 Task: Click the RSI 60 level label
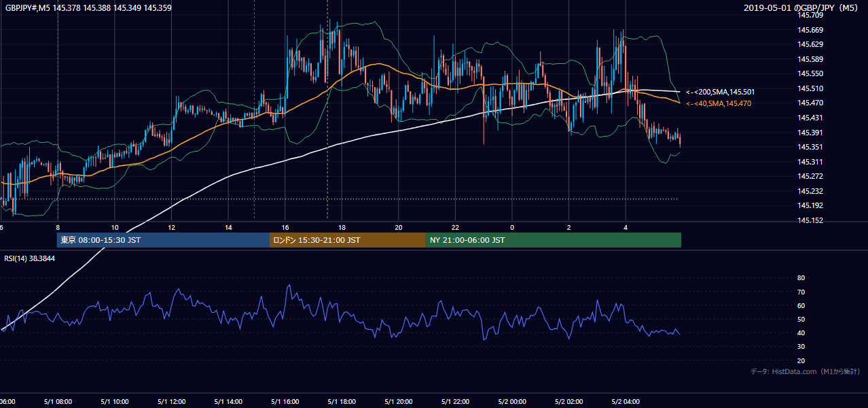[x=801, y=305]
